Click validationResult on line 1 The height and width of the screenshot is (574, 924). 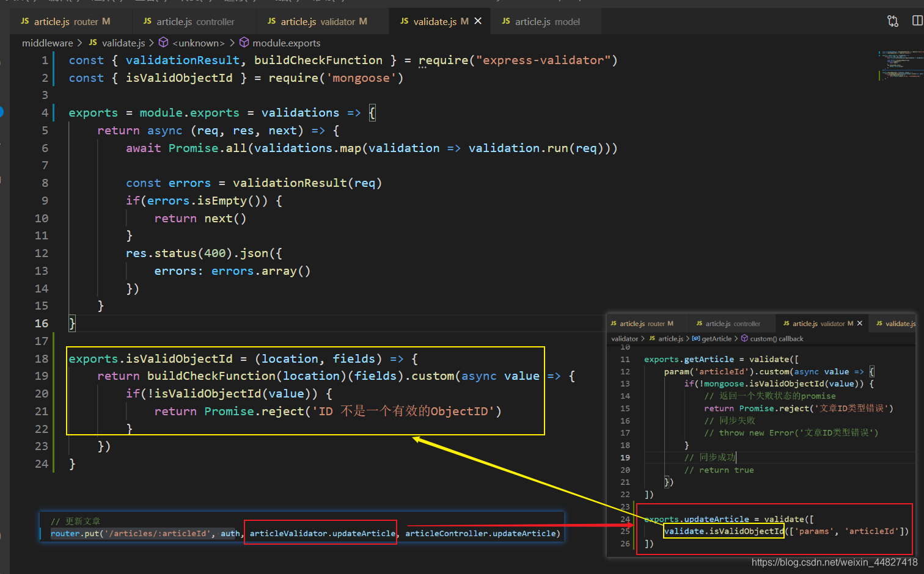pos(183,60)
